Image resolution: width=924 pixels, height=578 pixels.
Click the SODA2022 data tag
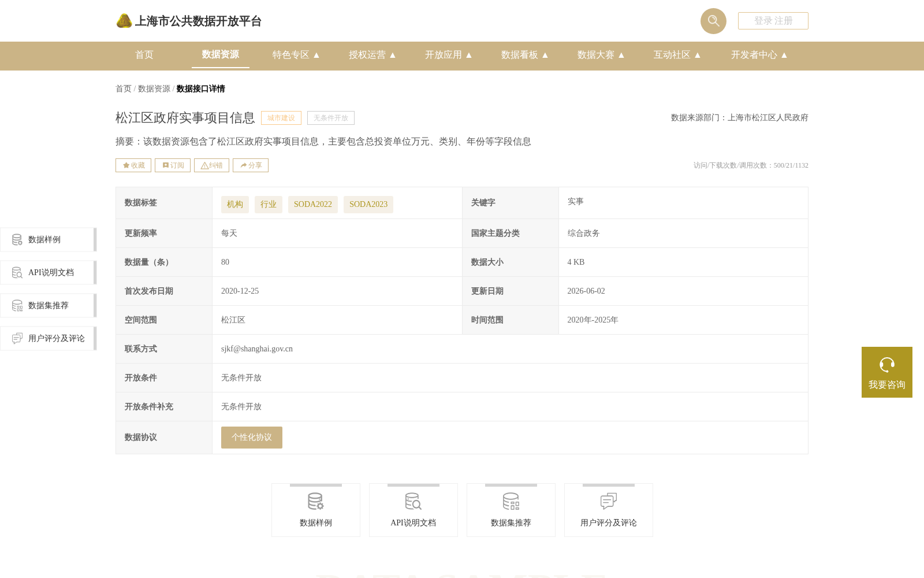tap(313, 205)
